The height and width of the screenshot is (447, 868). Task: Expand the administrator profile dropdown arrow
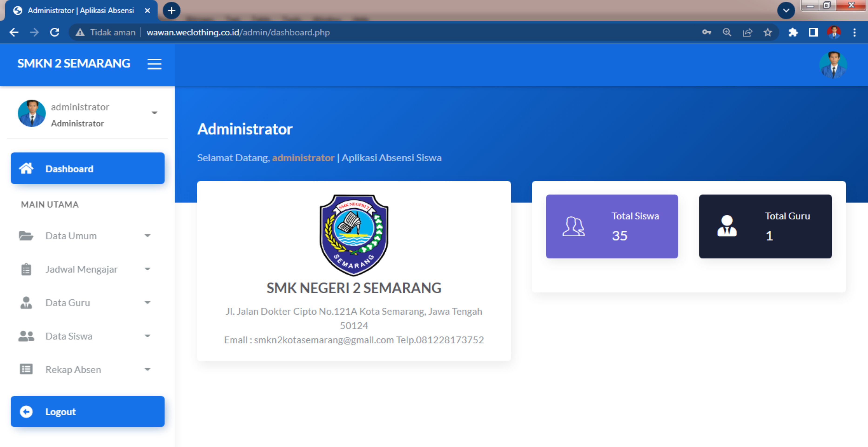click(x=154, y=113)
